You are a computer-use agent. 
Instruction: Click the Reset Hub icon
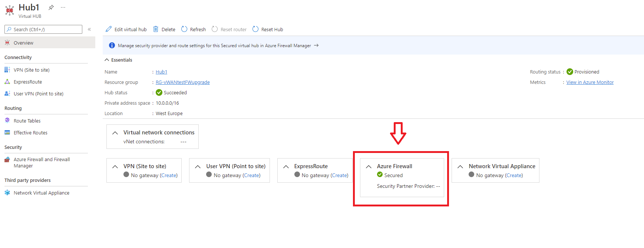point(255,29)
